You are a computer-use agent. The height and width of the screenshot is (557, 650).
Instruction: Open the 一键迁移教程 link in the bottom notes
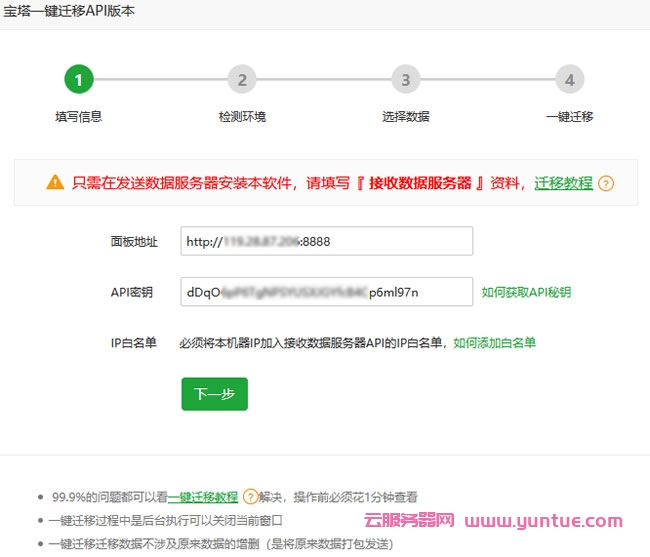(x=203, y=497)
